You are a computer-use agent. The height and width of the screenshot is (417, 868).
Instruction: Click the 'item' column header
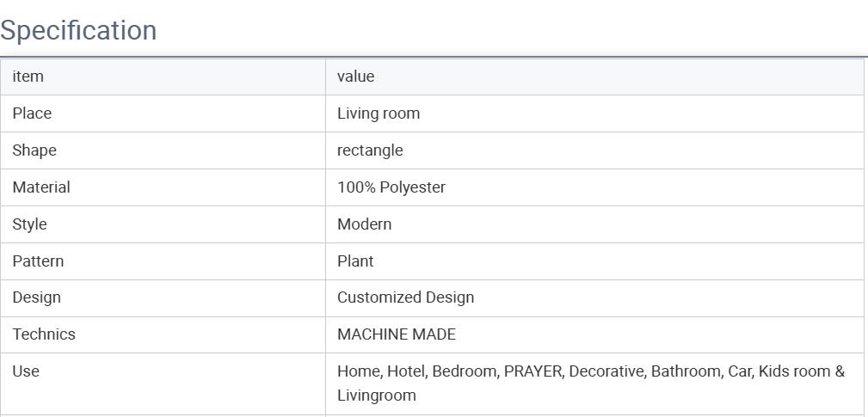tap(28, 77)
